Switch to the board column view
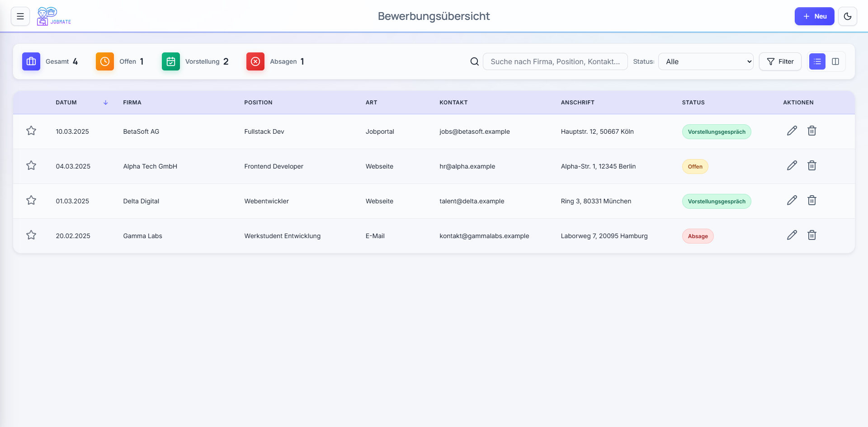 tap(835, 61)
